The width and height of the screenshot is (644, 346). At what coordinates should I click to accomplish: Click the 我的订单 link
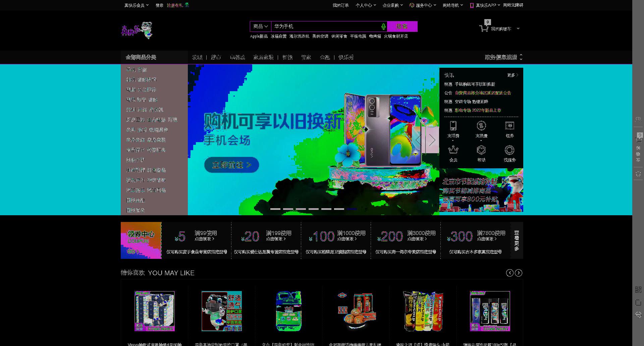coord(340,5)
